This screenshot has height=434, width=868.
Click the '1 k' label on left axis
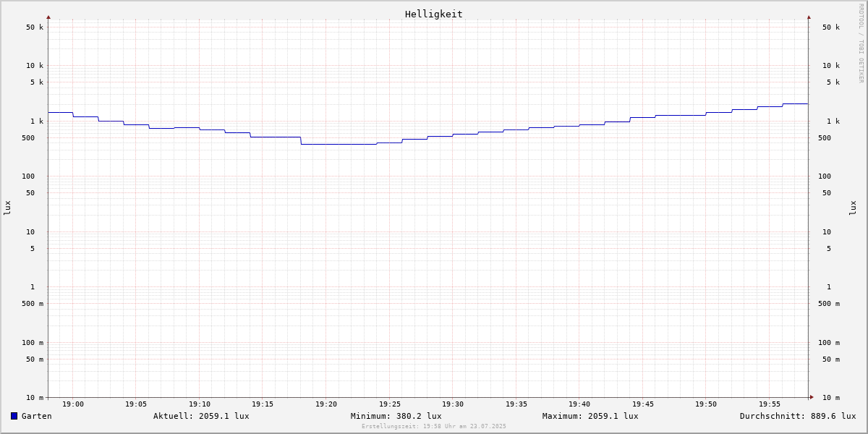point(37,122)
